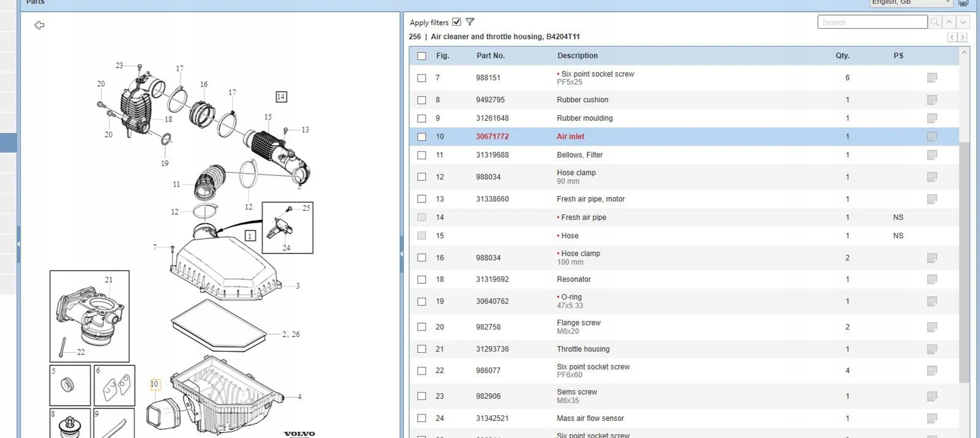Check the box for Resonator row
The width and height of the screenshot is (980, 438).
click(421, 280)
